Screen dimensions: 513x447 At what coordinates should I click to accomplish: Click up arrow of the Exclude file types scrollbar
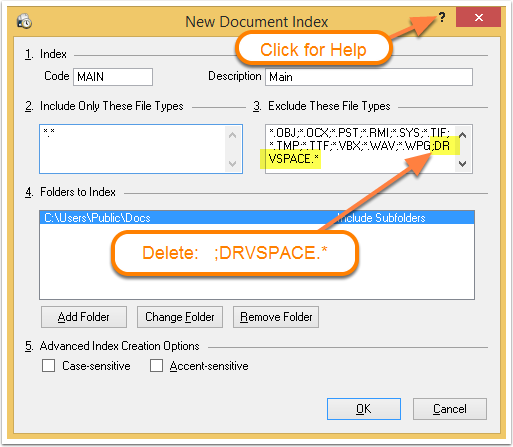(x=462, y=135)
